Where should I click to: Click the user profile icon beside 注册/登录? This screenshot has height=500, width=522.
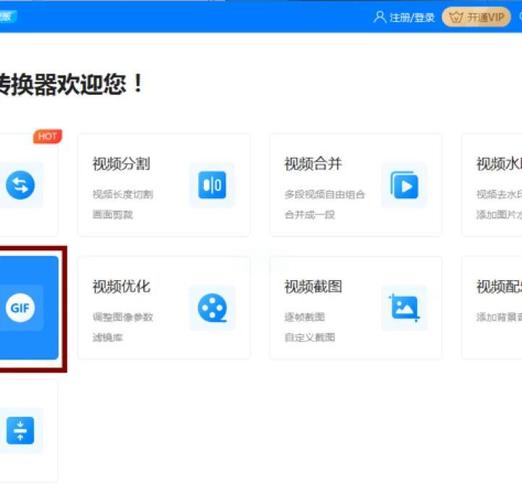[x=380, y=17]
